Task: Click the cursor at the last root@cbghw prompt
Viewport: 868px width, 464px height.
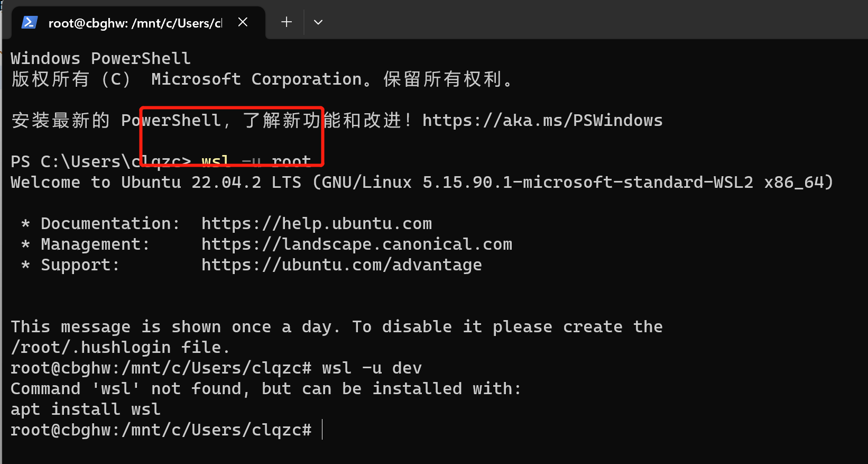Action: pyautogui.click(x=322, y=430)
